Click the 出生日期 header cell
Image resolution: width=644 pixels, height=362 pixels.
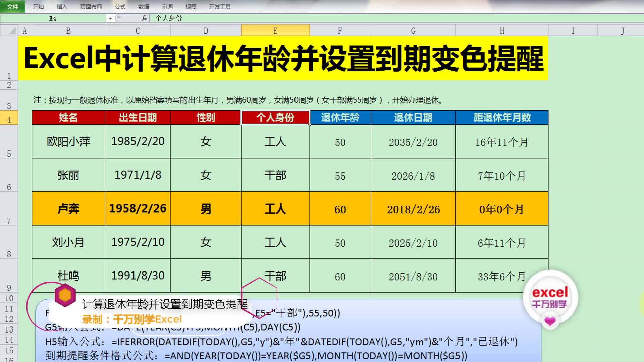pos(138,118)
